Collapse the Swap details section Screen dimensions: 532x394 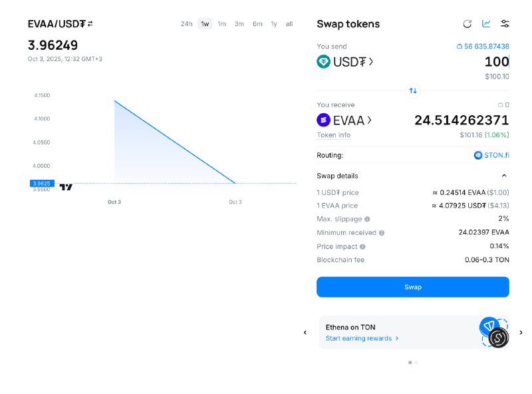point(503,176)
